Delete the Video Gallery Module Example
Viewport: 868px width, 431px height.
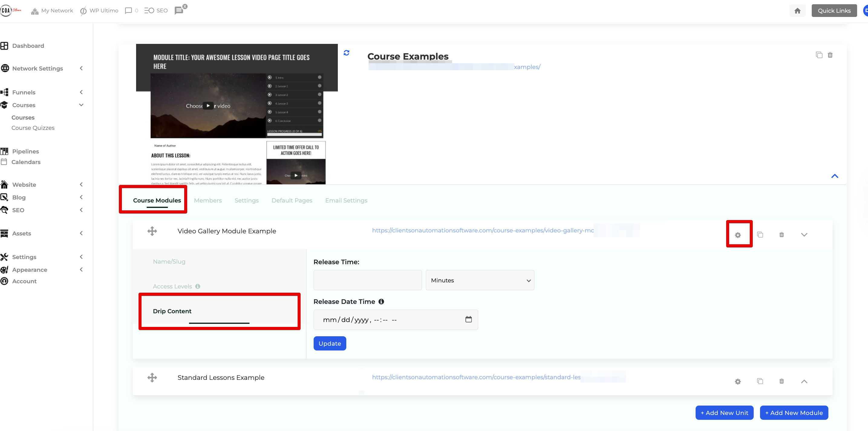pos(782,234)
